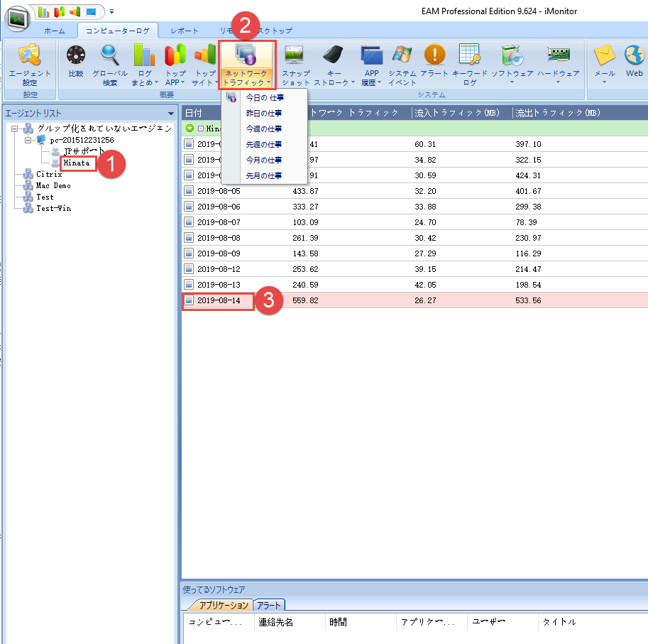Click the トップサイト chart icon
The width and height of the screenshot is (648, 644).
click(205, 55)
